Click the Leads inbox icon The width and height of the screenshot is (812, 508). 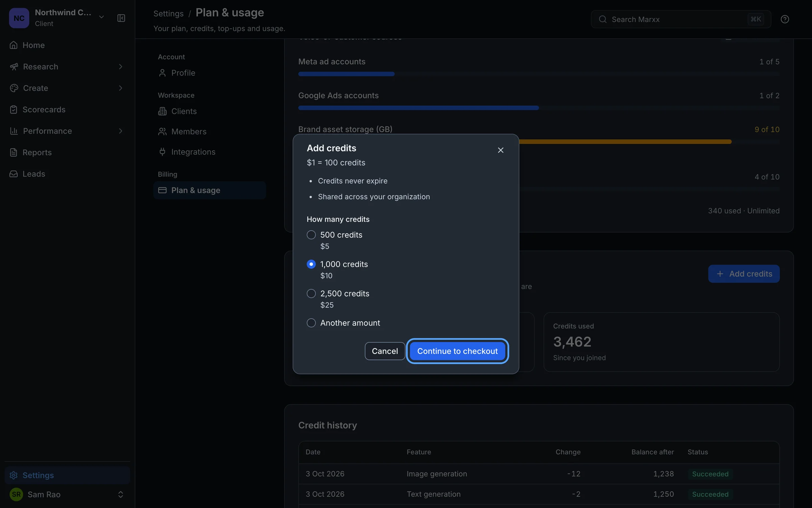click(14, 174)
